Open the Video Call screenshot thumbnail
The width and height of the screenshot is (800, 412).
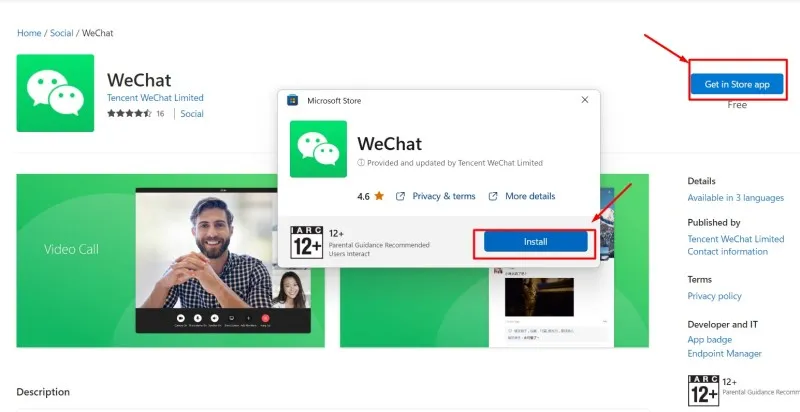pos(170,261)
